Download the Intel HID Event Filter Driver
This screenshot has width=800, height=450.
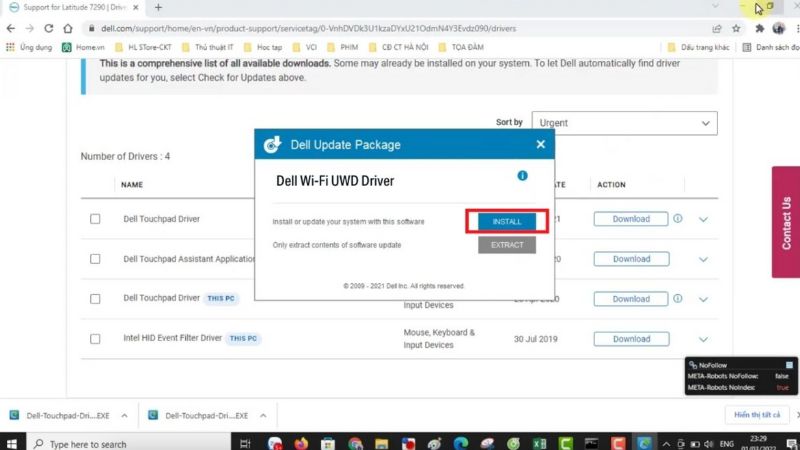pyautogui.click(x=631, y=339)
